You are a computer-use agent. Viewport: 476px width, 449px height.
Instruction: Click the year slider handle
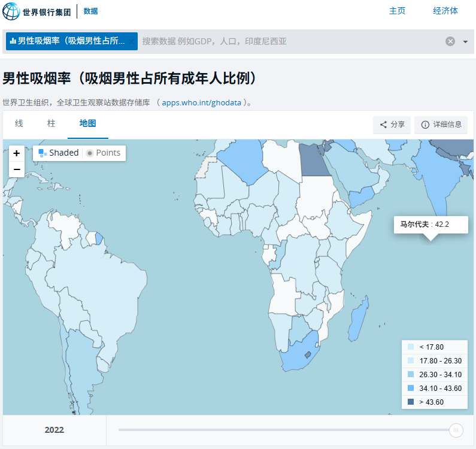pyautogui.click(x=456, y=430)
